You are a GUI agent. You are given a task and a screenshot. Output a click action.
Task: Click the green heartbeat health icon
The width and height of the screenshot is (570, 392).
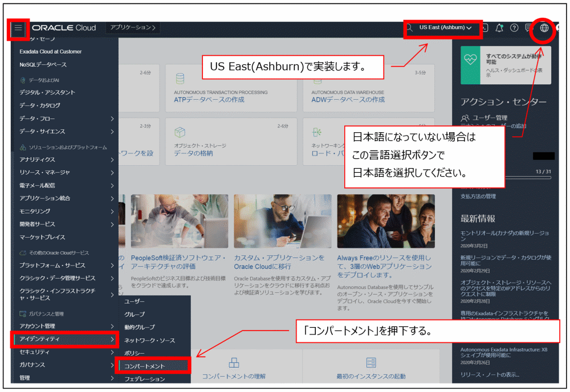click(470, 59)
